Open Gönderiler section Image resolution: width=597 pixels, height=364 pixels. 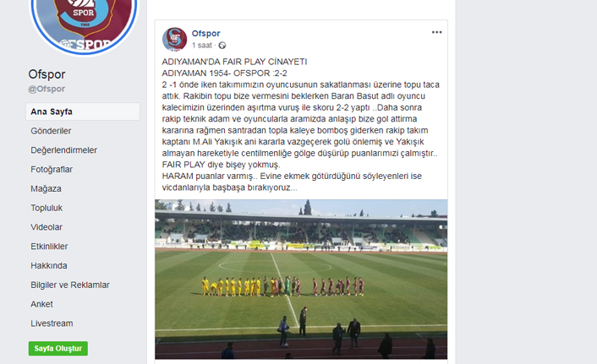[51, 131]
